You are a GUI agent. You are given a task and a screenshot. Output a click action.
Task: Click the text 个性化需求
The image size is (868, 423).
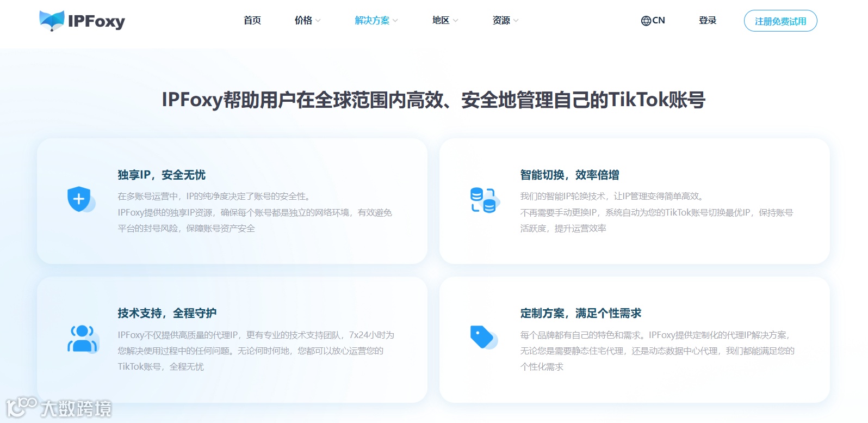coord(542,366)
